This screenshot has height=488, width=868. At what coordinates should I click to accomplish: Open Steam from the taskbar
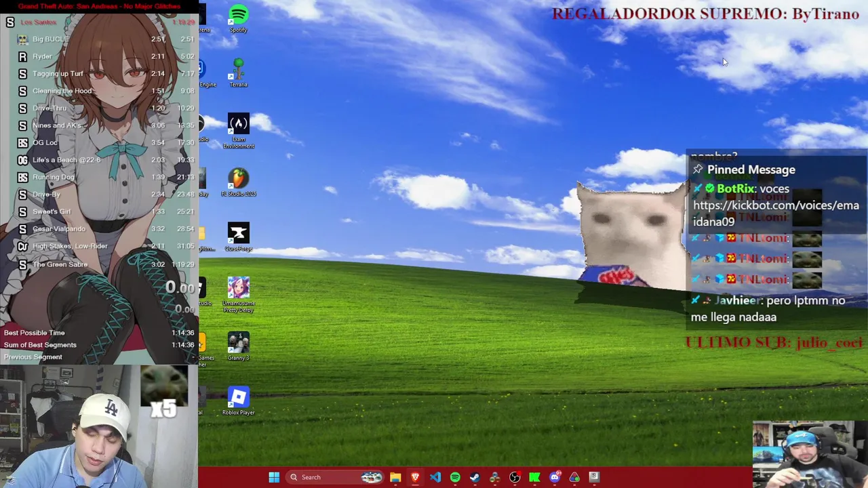pyautogui.click(x=475, y=477)
